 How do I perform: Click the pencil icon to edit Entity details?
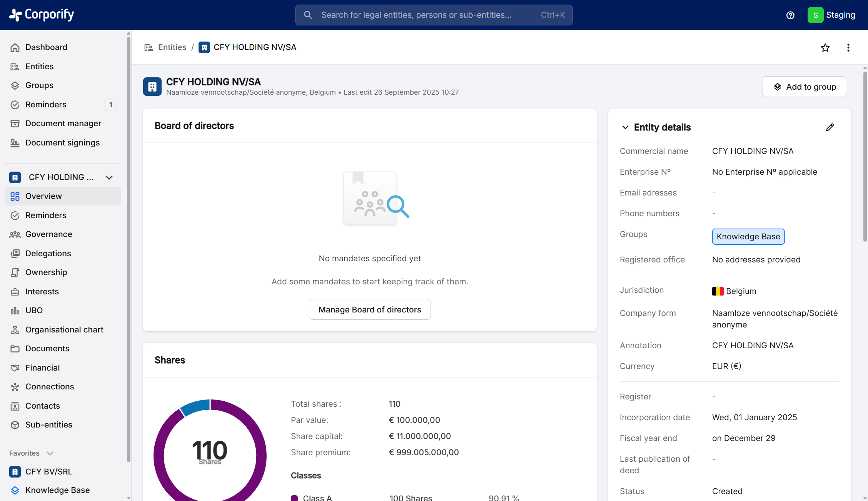(830, 127)
